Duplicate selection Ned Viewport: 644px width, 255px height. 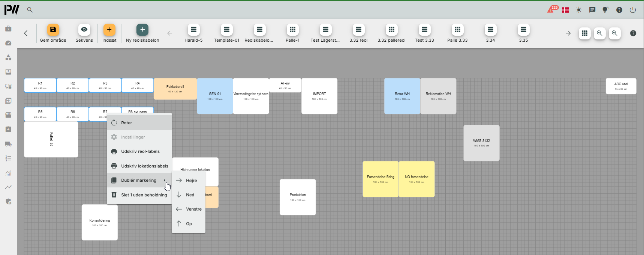point(189,195)
